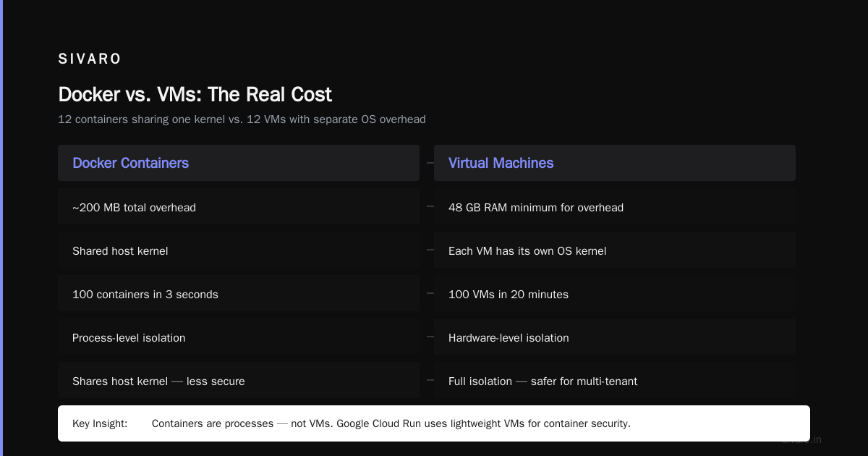
Task: Click Full isolation — safer for multi-tenant
Action: (x=615, y=381)
